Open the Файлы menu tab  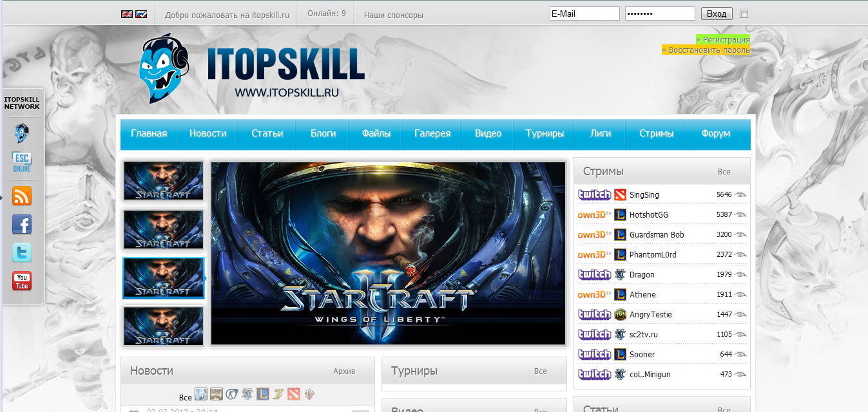pos(376,133)
